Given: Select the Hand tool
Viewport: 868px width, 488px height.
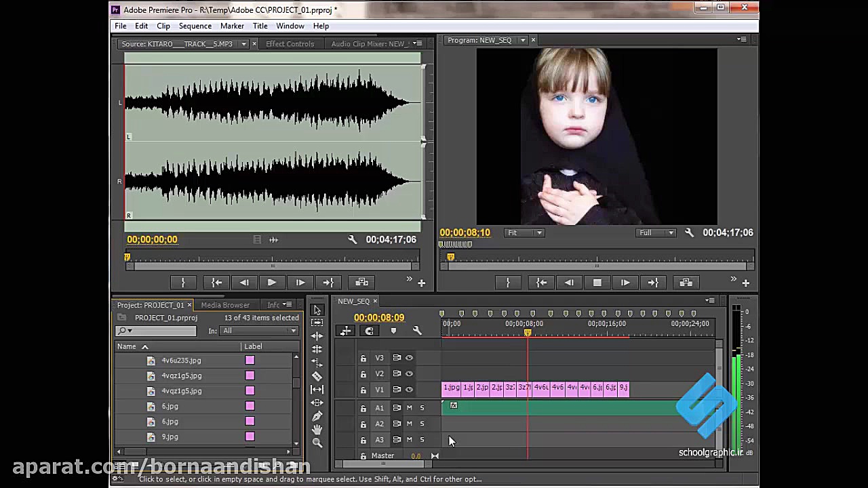Looking at the screenshot, I should (317, 429).
